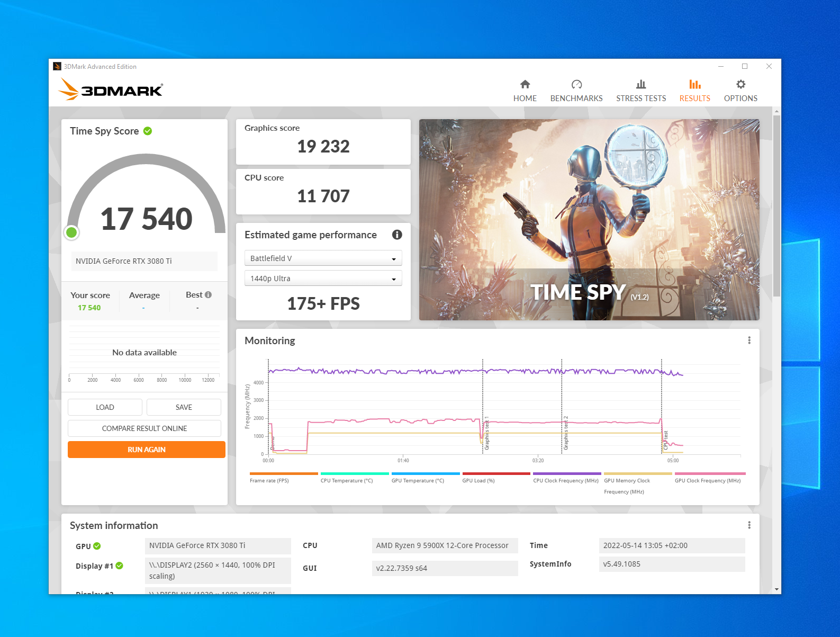Click the SystemInfo version v5.49.1085
This screenshot has height=637, width=840.
click(x=672, y=564)
